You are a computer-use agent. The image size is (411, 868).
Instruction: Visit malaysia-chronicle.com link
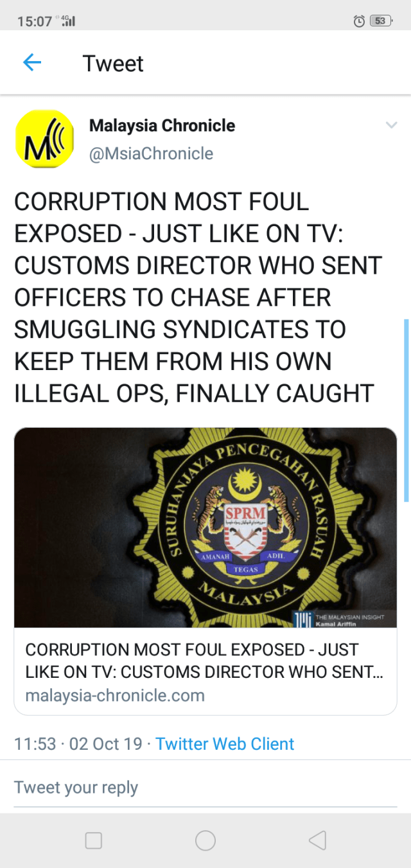115,695
